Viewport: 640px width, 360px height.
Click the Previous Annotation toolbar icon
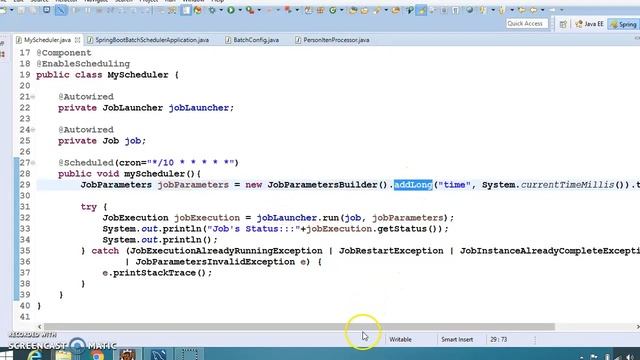click(x=502, y=10)
